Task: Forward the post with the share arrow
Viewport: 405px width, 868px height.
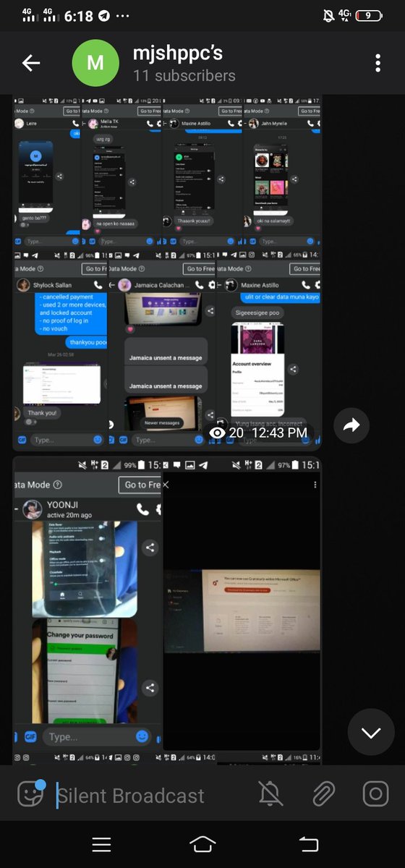Action: (x=351, y=426)
